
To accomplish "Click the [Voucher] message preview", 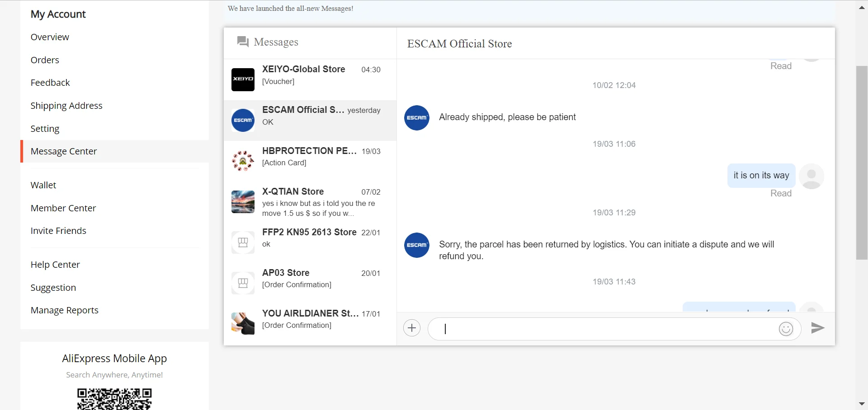I will (278, 82).
